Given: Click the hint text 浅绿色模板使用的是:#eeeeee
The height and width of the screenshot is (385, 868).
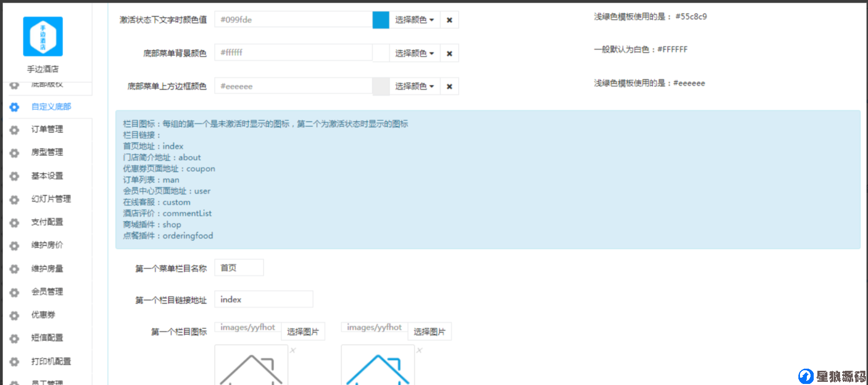Looking at the screenshot, I should [649, 83].
